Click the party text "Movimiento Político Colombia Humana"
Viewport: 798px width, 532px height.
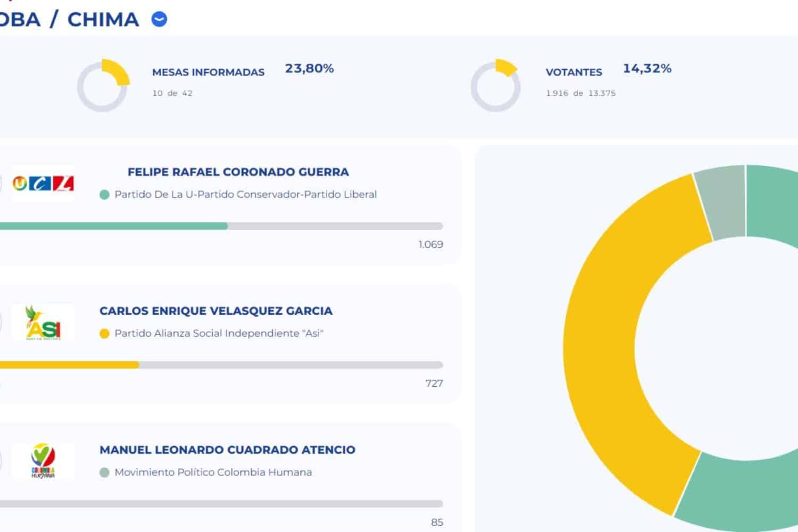tap(213, 472)
